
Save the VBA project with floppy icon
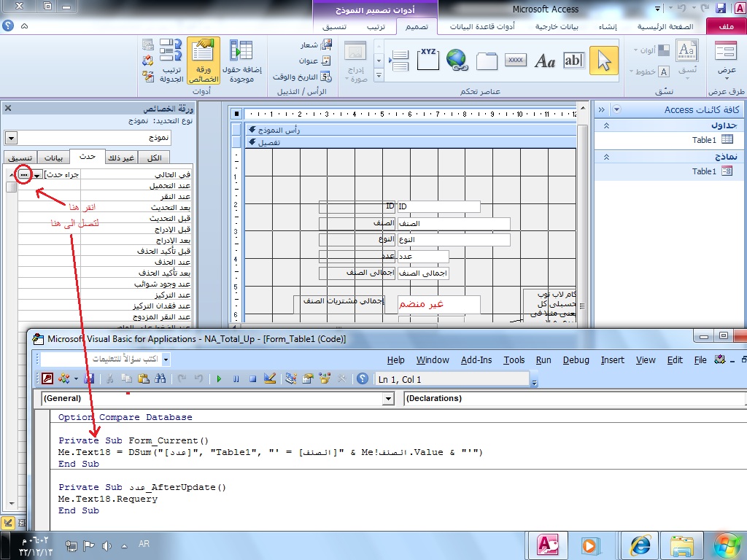[89, 378]
